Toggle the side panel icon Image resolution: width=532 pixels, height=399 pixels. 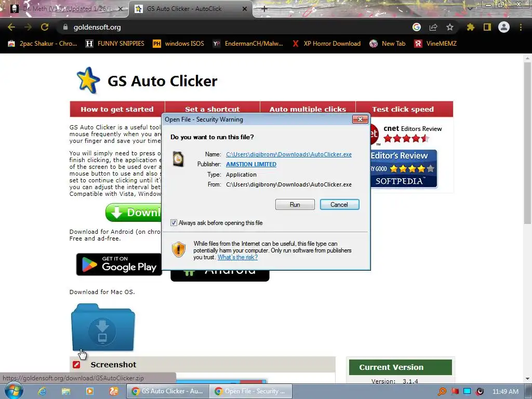pos(487,27)
